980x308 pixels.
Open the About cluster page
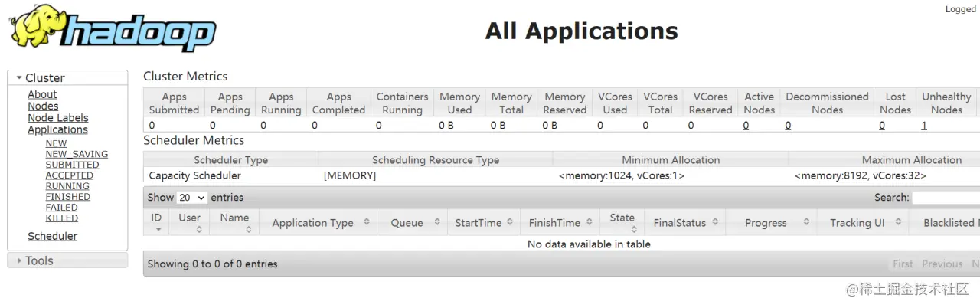coord(42,94)
